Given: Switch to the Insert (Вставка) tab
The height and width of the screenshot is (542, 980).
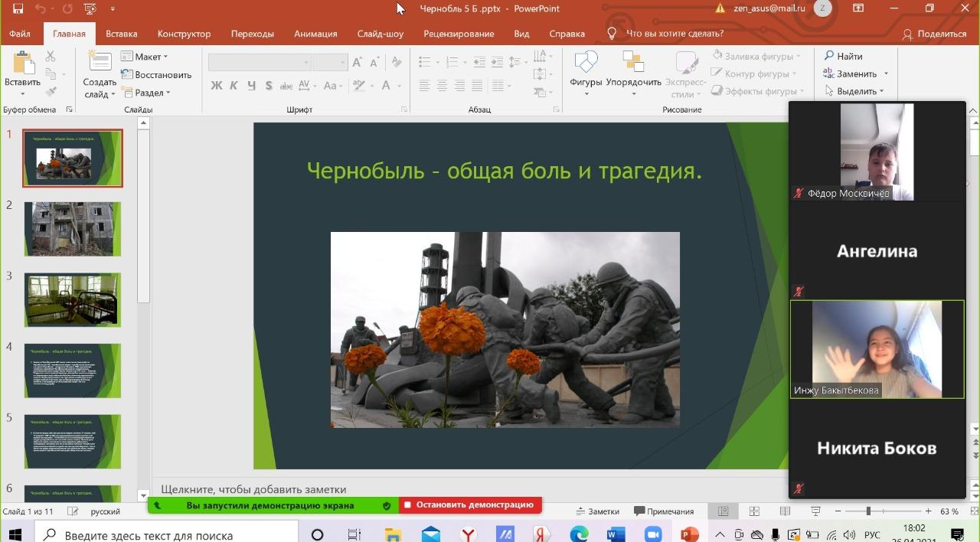Looking at the screenshot, I should [x=122, y=34].
